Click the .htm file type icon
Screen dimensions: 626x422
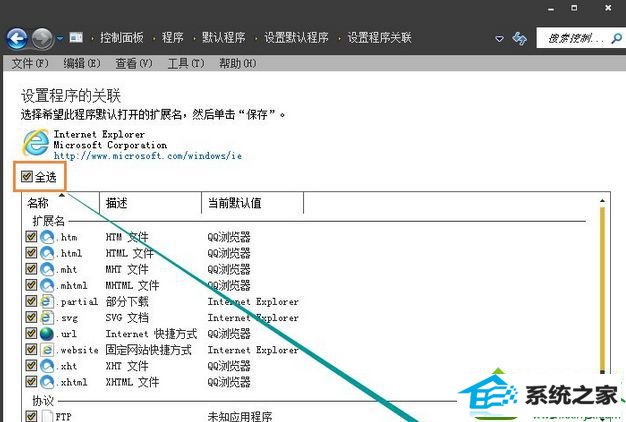tap(47, 237)
